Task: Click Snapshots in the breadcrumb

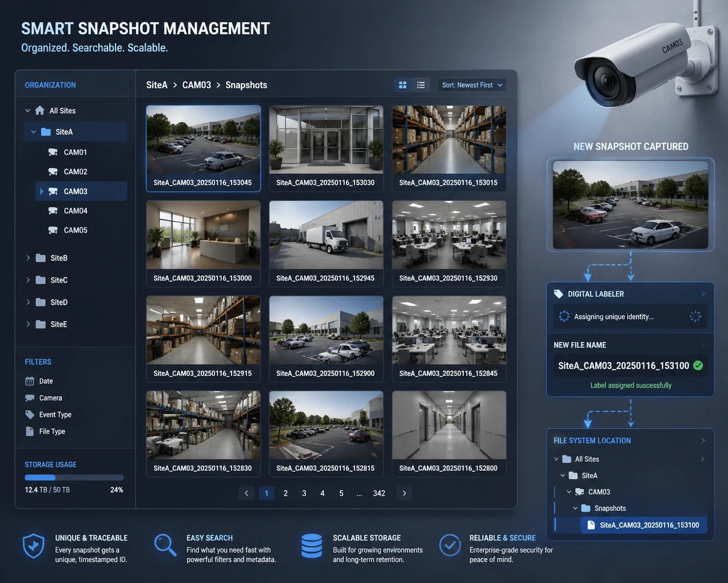Action: [x=246, y=85]
